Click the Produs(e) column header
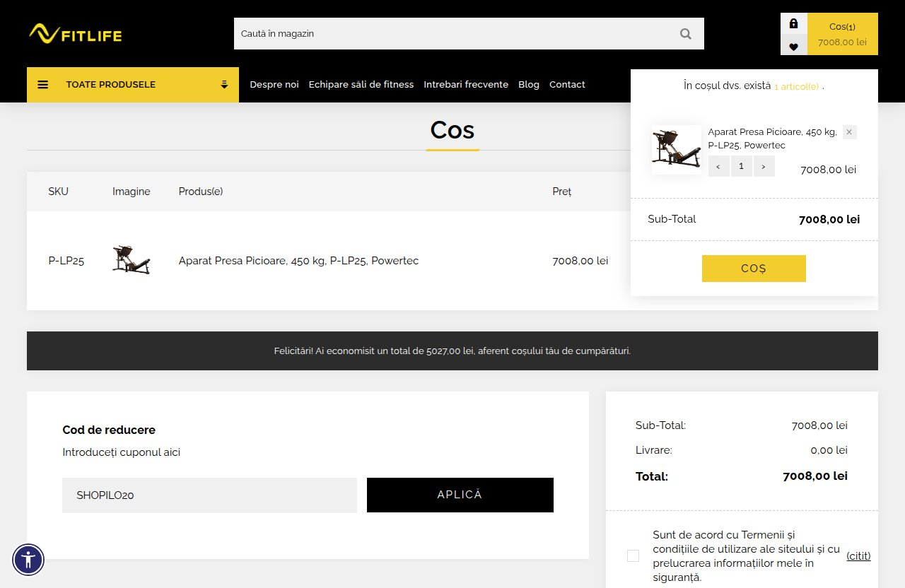 [201, 192]
